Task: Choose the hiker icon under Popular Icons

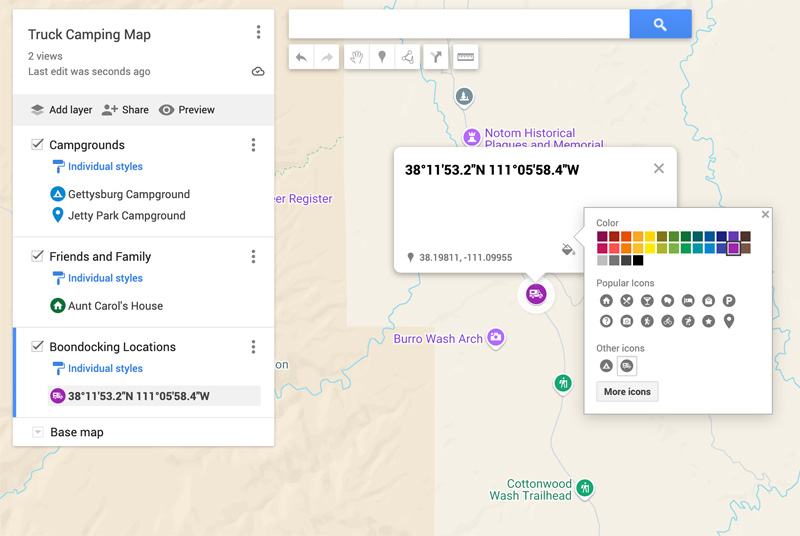Action: (x=647, y=321)
